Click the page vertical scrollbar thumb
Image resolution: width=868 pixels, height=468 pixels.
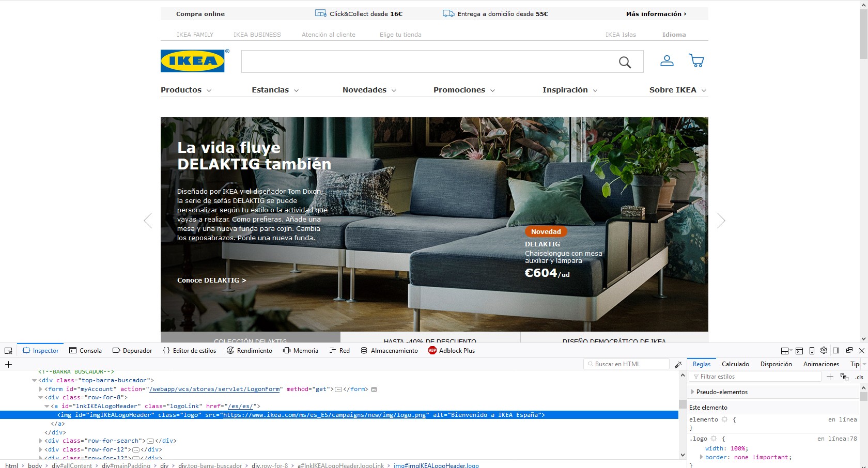click(863, 34)
